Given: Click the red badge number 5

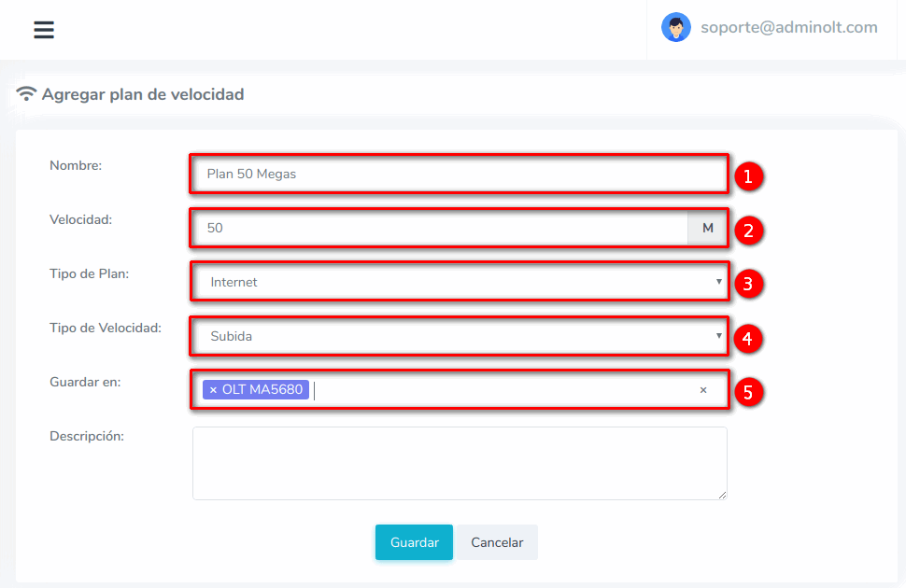Looking at the screenshot, I should (x=748, y=392).
